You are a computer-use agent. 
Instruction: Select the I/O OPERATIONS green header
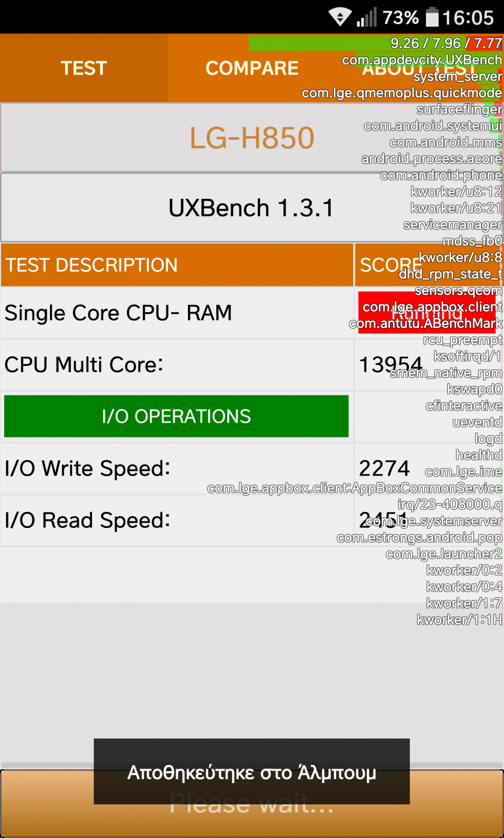176,416
